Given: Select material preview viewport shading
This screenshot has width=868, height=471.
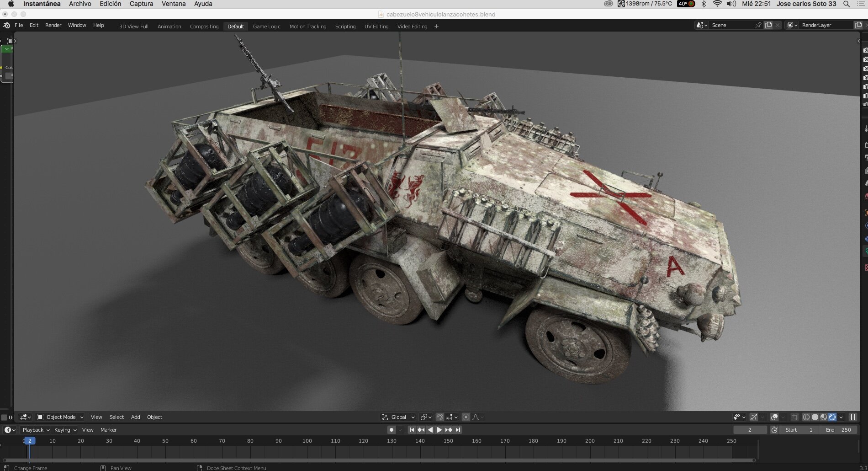Looking at the screenshot, I should coord(824,417).
